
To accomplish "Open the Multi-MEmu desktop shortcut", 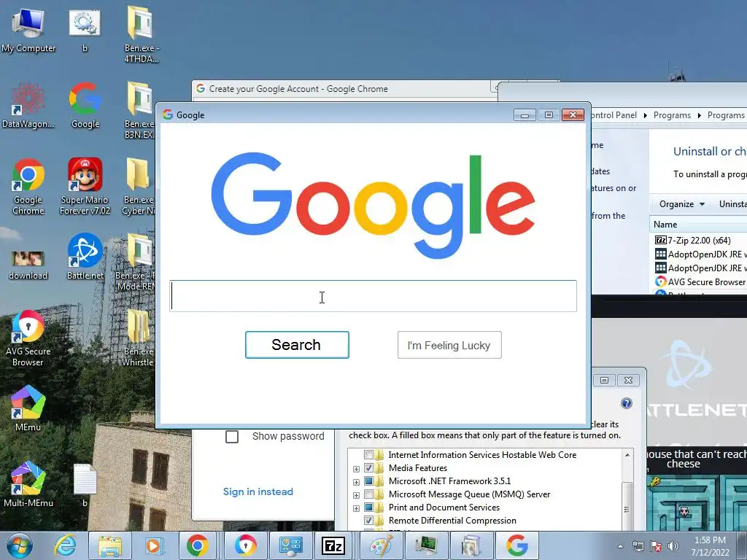I will 28,484.
